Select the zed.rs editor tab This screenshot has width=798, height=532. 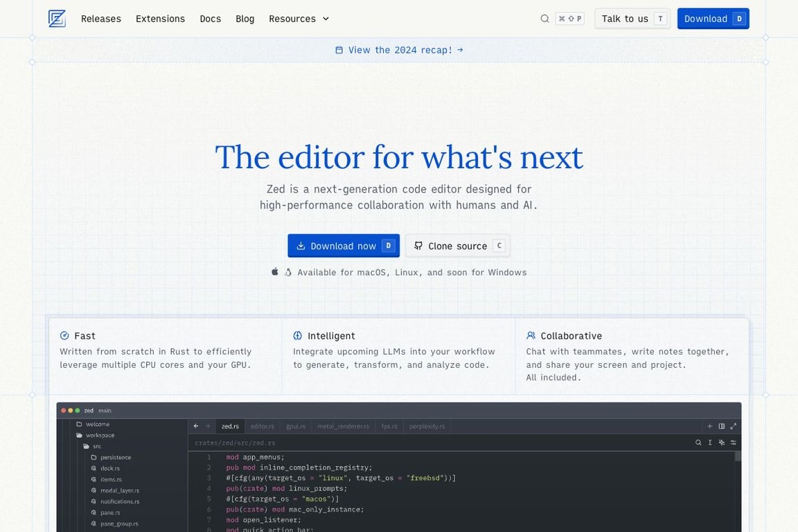[x=230, y=426]
